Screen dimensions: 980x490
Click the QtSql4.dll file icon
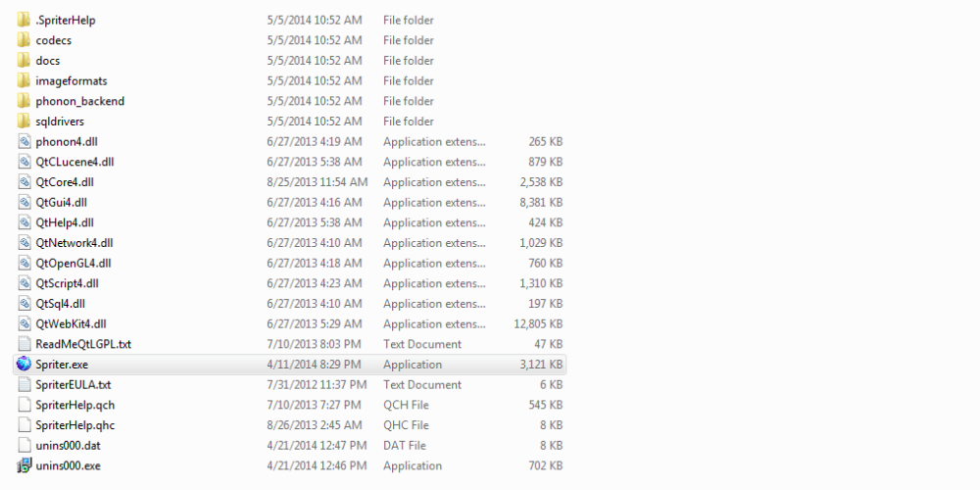click(24, 304)
